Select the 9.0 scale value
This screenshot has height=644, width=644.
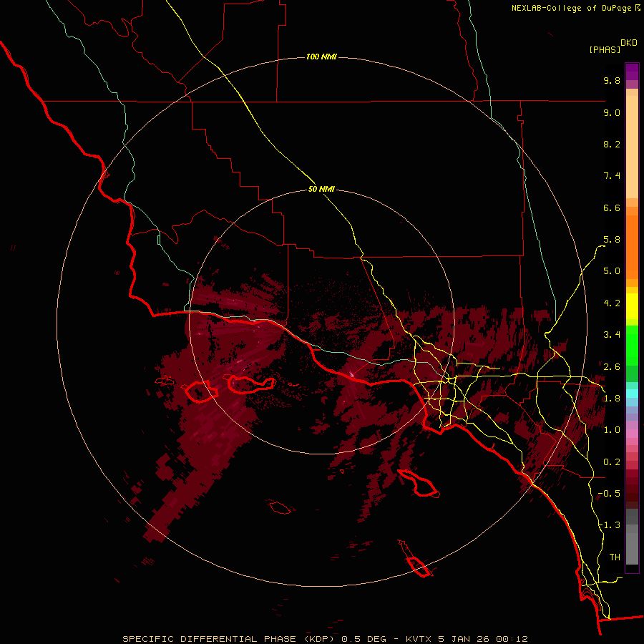[612, 112]
